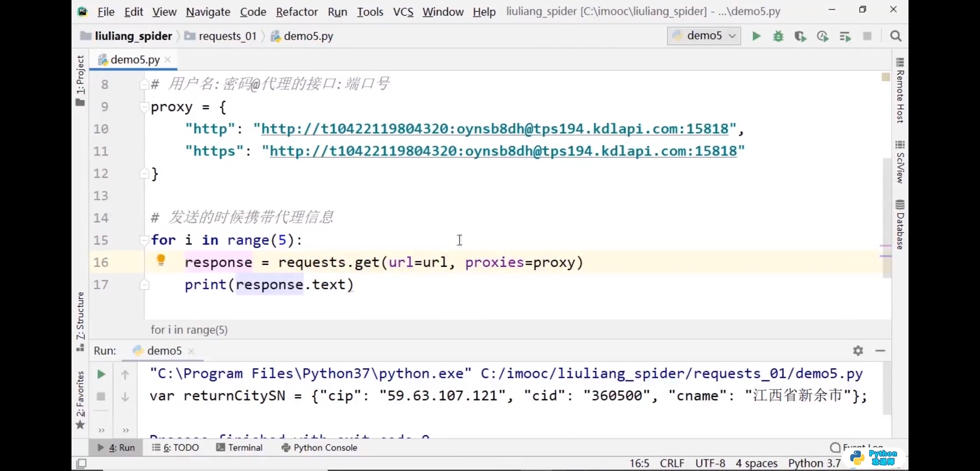
Task: Collapse the proxy dict fold at line 9
Action: coord(144,106)
